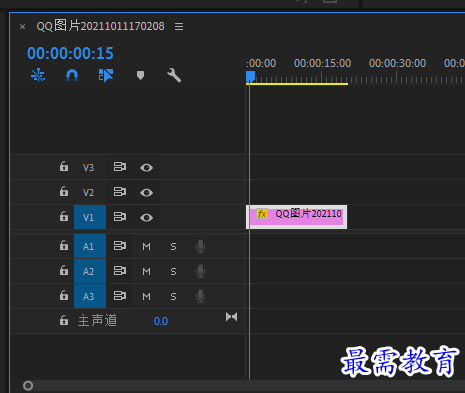Screen dimensions: 465x393
Task: Target the V2 track label
Action: tap(89, 192)
